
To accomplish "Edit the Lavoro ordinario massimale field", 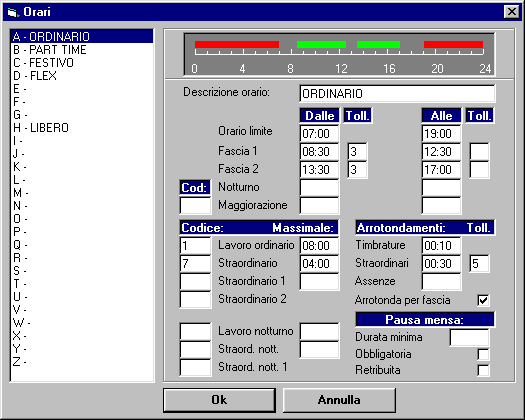I will click(x=319, y=246).
